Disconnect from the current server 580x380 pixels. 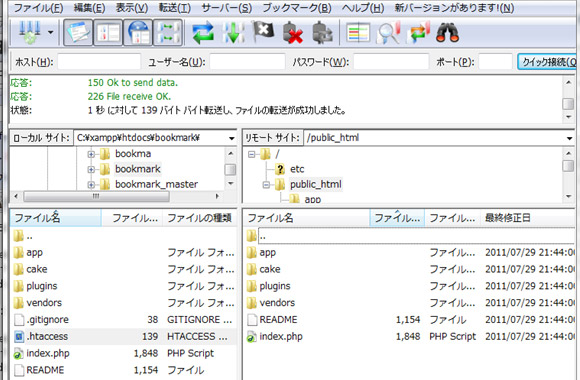[293, 33]
